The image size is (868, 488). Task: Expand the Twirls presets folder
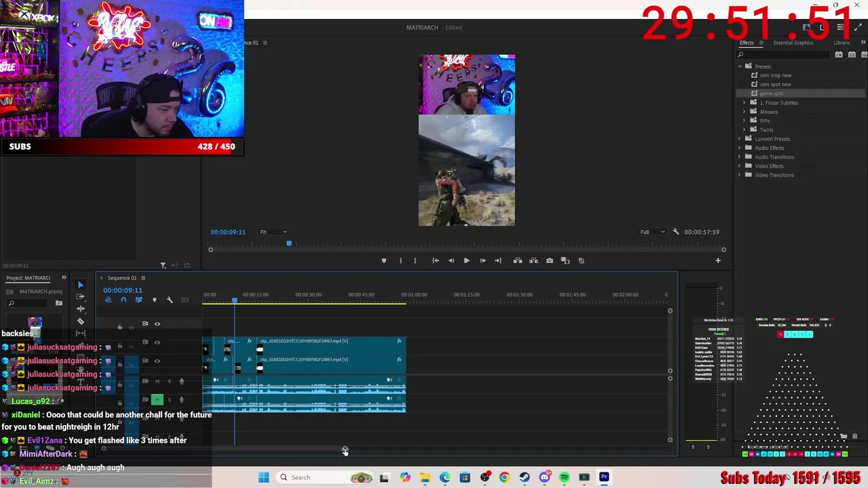click(x=745, y=129)
